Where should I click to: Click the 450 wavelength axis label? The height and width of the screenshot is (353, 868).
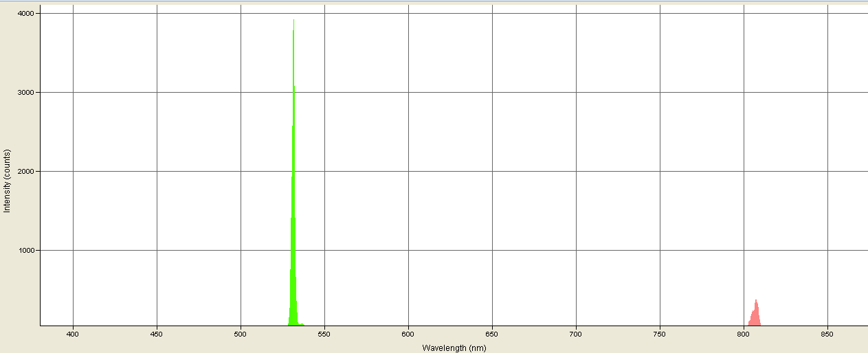(x=157, y=334)
